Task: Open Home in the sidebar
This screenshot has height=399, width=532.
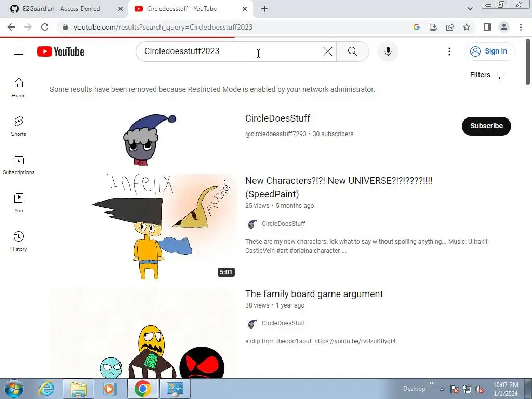Action: pos(19,88)
